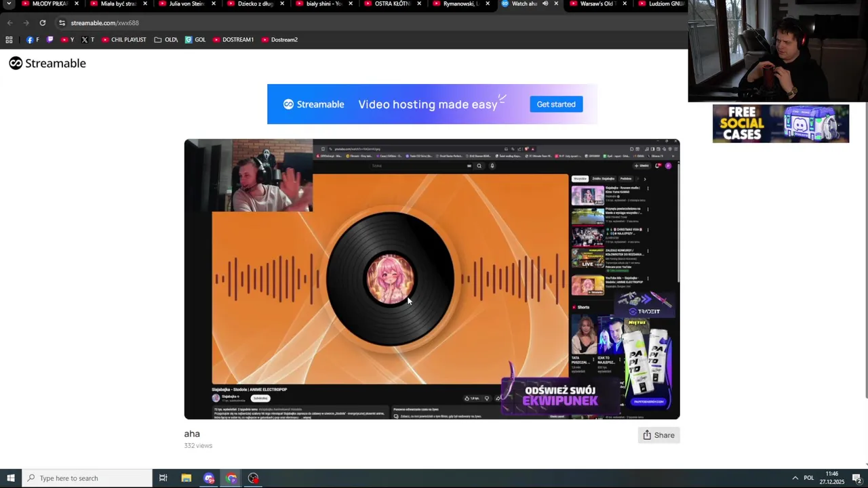Open the Twitch bookmark icon

[50, 40]
